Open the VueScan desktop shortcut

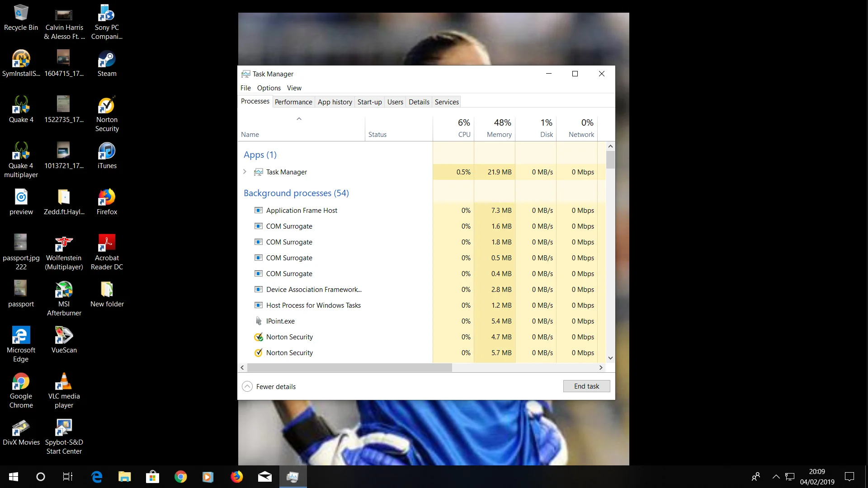pyautogui.click(x=64, y=340)
